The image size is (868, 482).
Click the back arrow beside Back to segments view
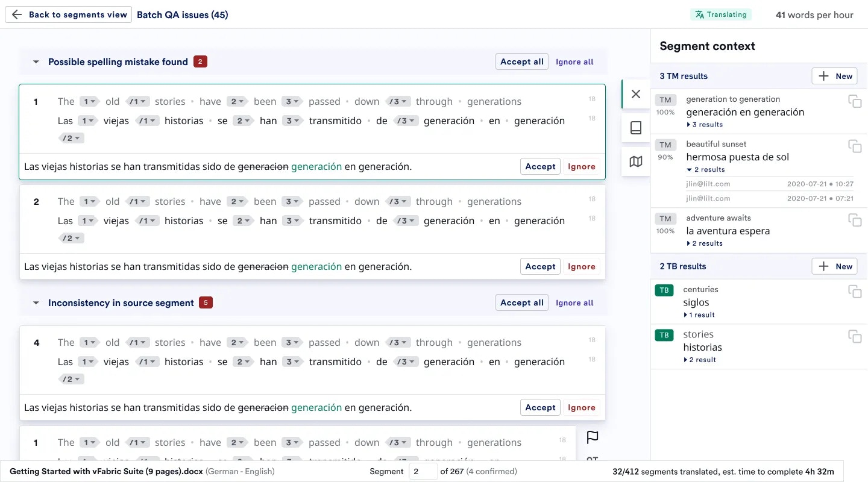click(16, 14)
